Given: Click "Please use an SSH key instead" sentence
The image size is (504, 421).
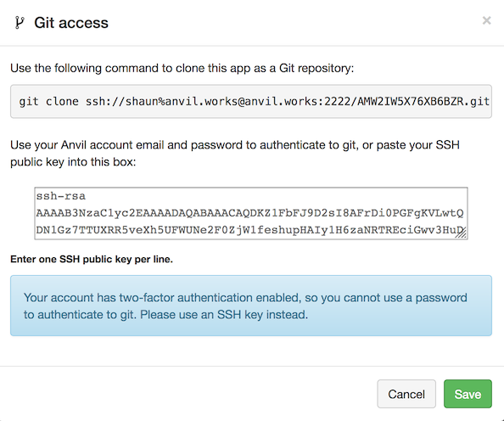Looking at the screenshot, I should (224, 315).
